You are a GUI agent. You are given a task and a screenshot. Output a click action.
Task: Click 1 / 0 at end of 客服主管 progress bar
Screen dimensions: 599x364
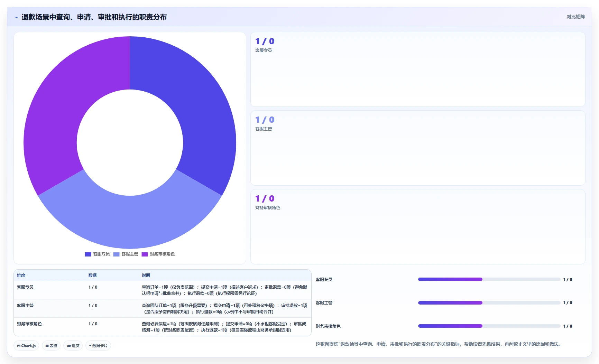coord(568,303)
